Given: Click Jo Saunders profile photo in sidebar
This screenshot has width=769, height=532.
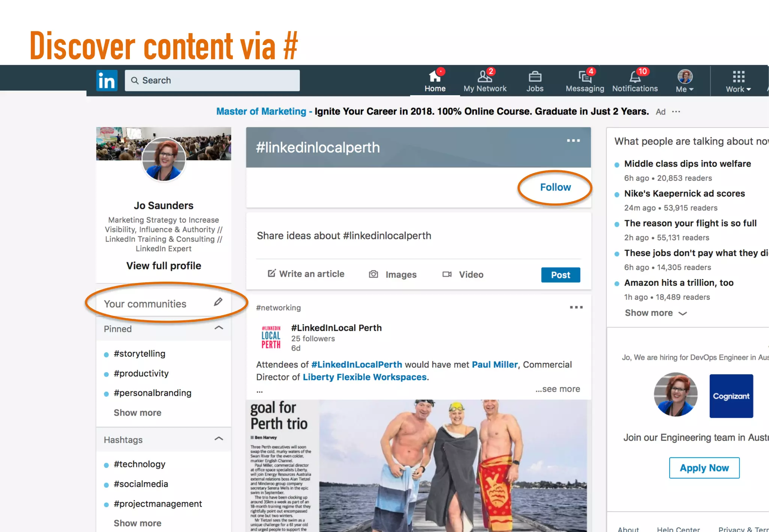Looking at the screenshot, I should click(x=164, y=159).
